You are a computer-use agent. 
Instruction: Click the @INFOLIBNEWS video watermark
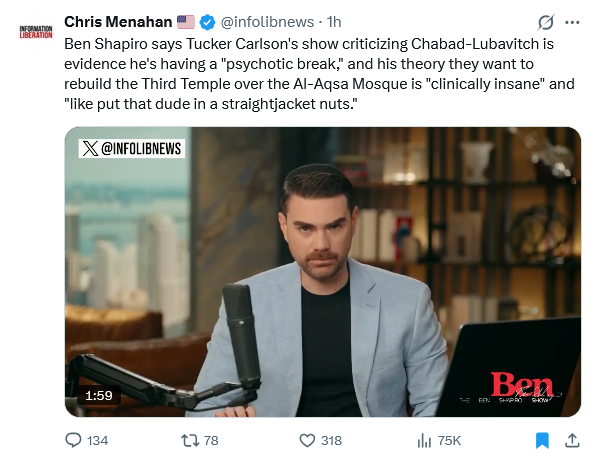click(132, 148)
